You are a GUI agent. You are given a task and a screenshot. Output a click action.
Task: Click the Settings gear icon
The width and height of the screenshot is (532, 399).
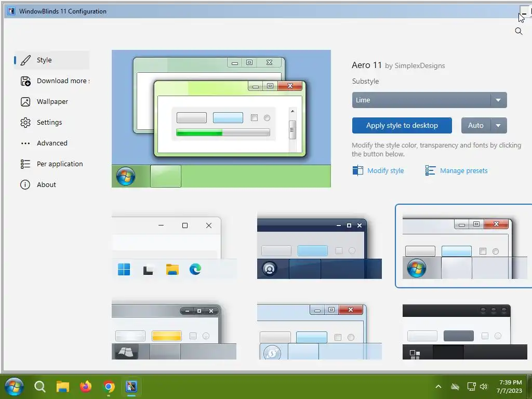click(x=25, y=123)
